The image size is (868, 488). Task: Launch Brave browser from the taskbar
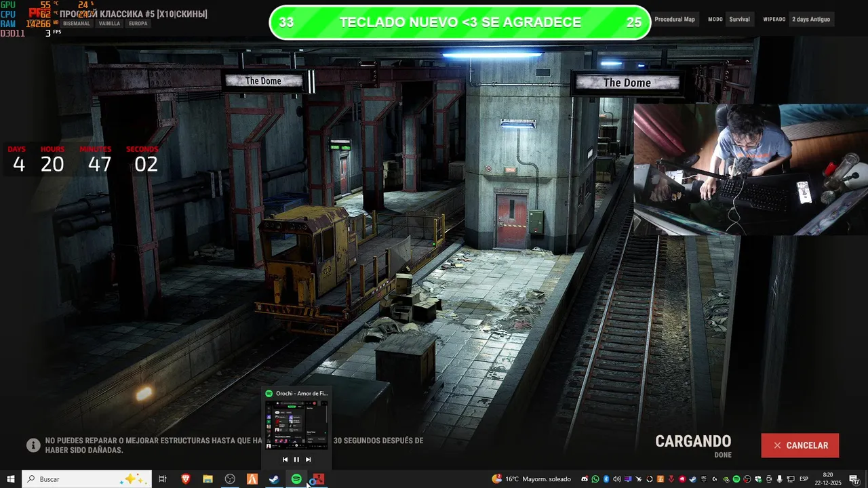tap(186, 479)
